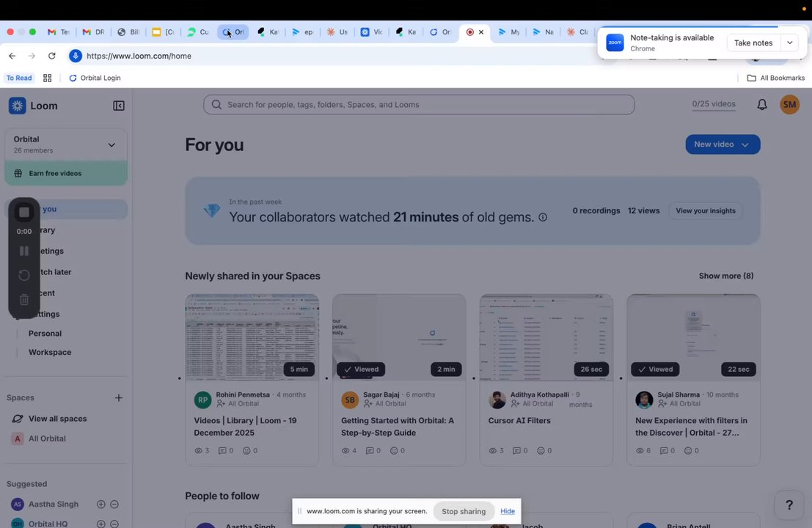Image resolution: width=812 pixels, height=528 pixels.
Task: Click the 0/25 videos counter
Action: [x=714, y=104]
